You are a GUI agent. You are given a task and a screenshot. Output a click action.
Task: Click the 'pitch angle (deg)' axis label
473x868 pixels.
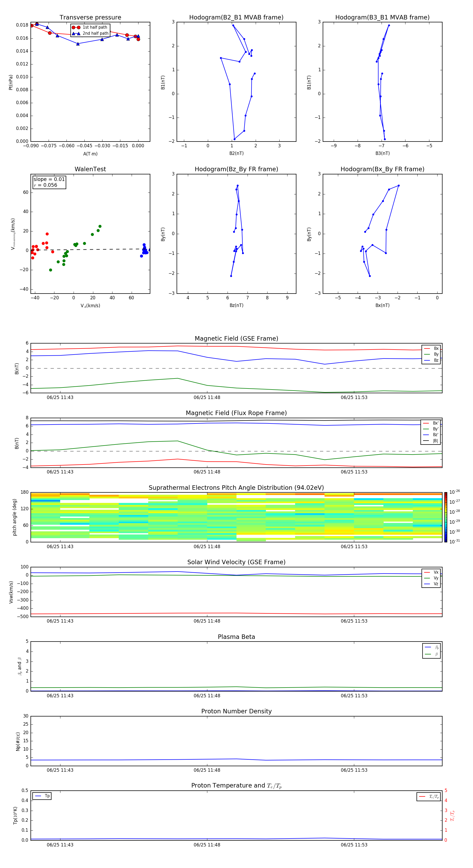pyautogui.click(x=14, y=517)
